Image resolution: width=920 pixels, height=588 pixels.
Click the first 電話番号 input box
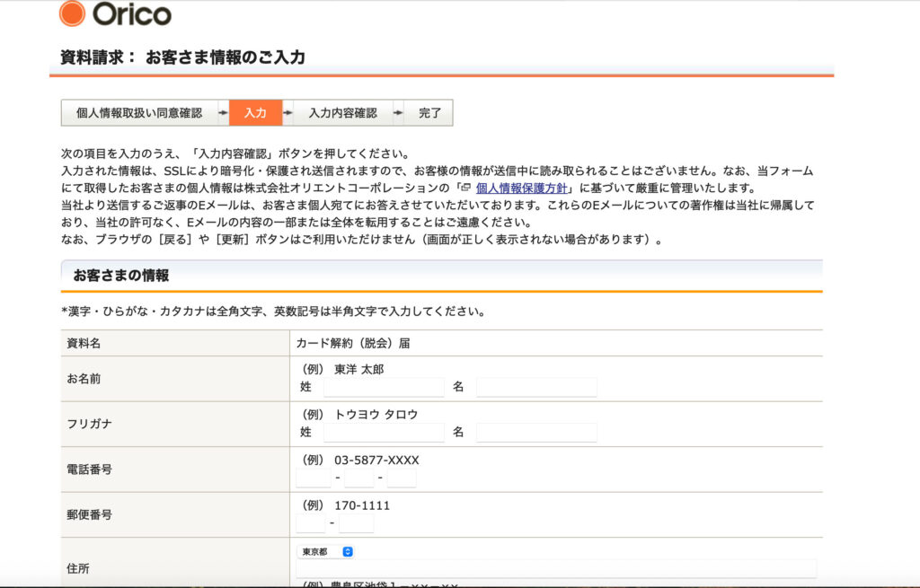point(314,478)
